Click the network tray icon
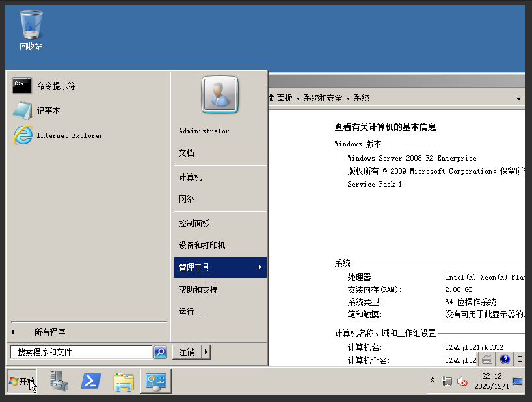This screenshot has height=402, width=532. pos(447,382)
